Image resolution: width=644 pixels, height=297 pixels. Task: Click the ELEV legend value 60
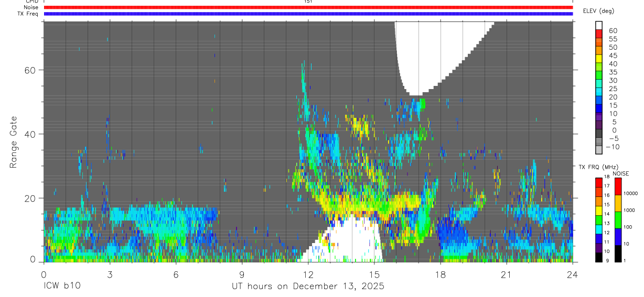tap(613, 30)
